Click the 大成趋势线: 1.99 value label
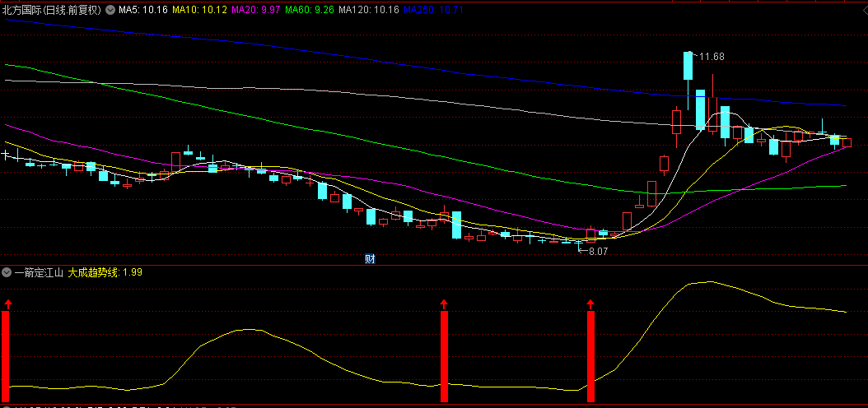 pos(105,272)
